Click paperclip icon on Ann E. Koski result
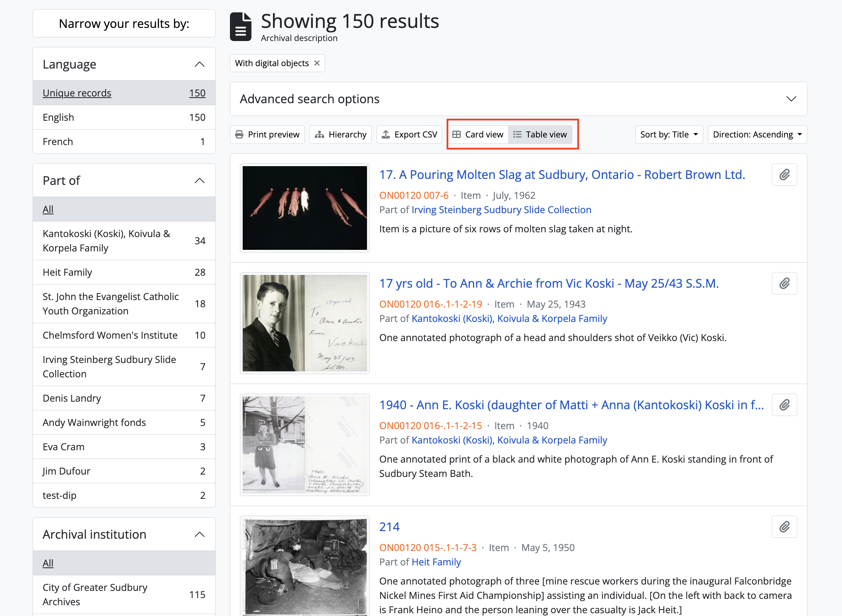 pos(784,405)
